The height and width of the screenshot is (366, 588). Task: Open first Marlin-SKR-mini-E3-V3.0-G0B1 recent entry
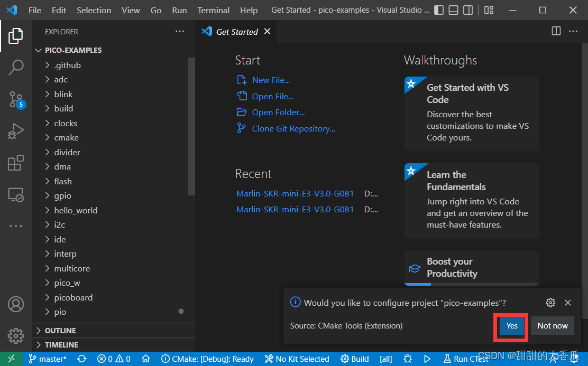(x=295, y=194)
